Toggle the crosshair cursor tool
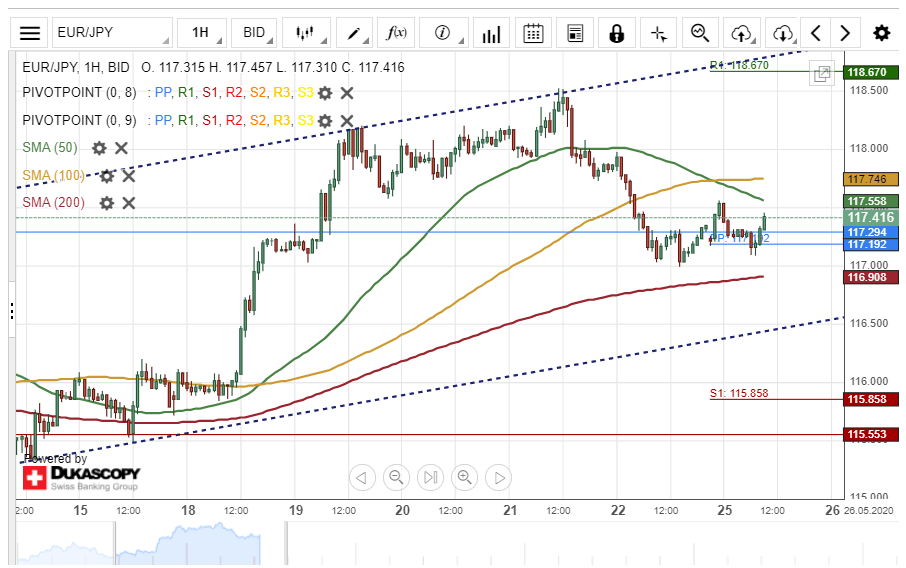Screen dimensions: 906x568 (x=658, y=33)
